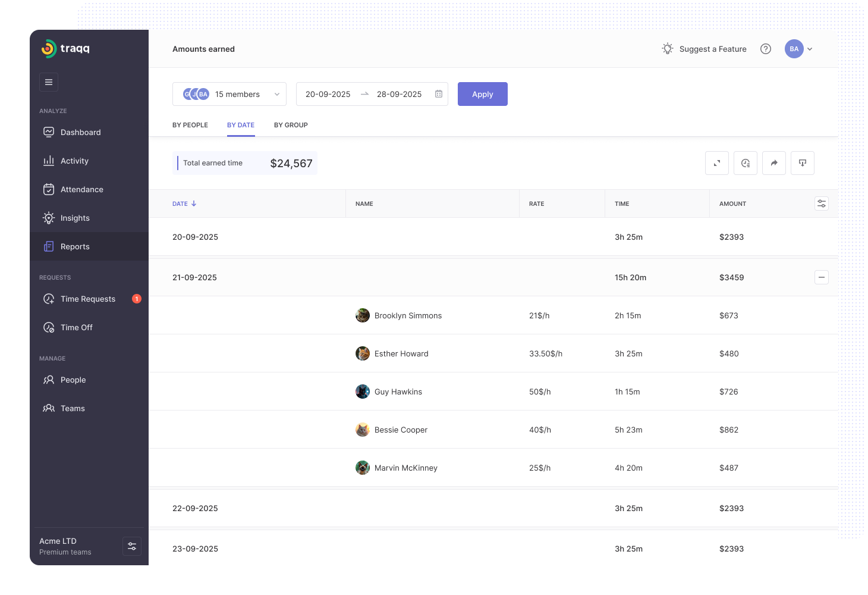
Task: Collapse the 21-09-2025 row minus button
Action: click(x=822, y=277)
